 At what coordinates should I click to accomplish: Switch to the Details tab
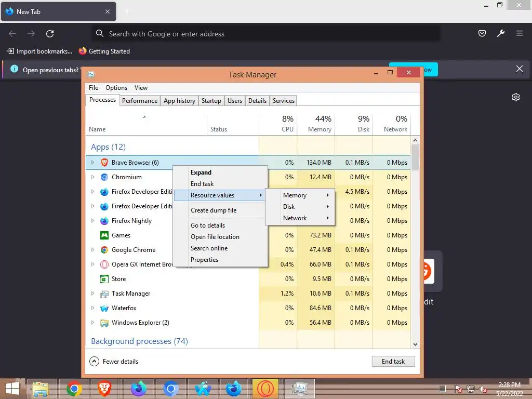pos(257,101)
